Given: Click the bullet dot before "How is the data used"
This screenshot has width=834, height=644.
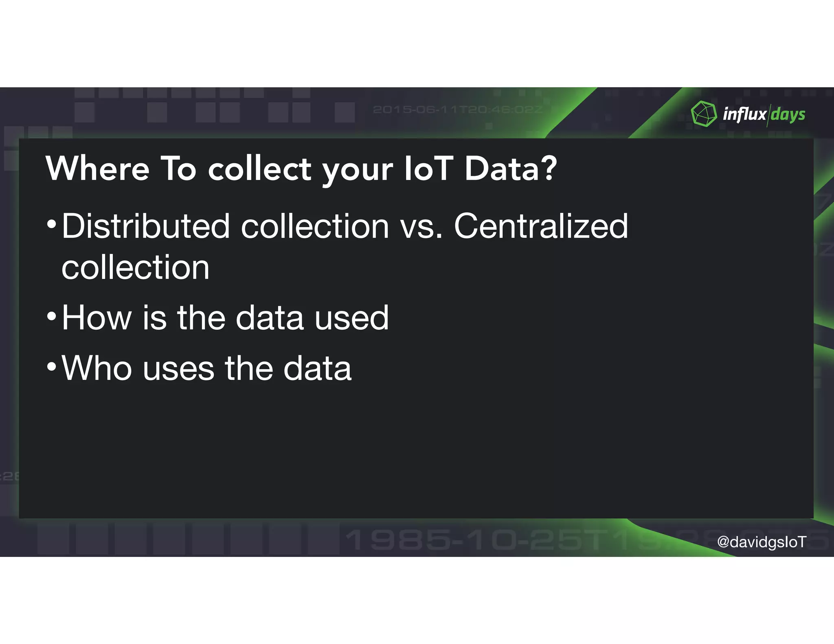Looking at the screenshot, I should point(51,316).
